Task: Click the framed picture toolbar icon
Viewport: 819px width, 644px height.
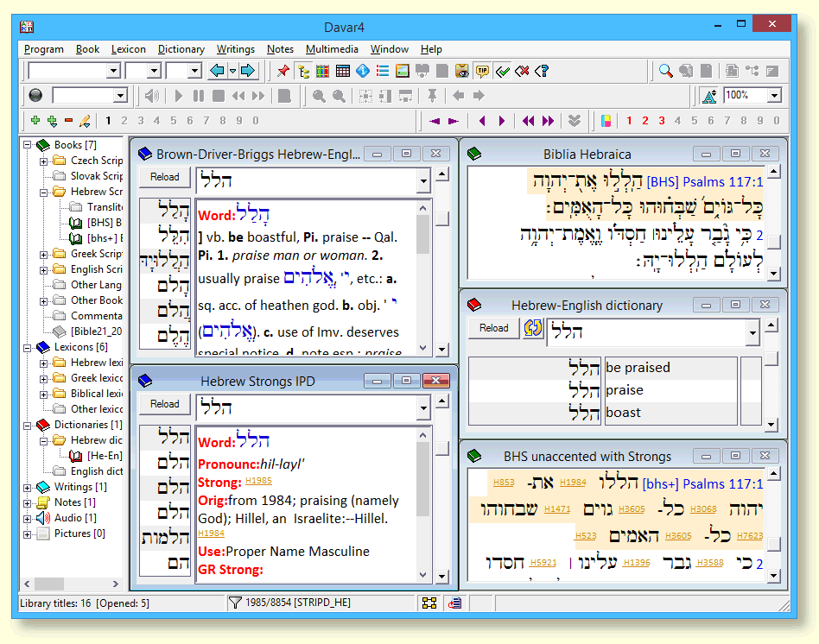Action: pyautogui.click(x=403, y=71)
